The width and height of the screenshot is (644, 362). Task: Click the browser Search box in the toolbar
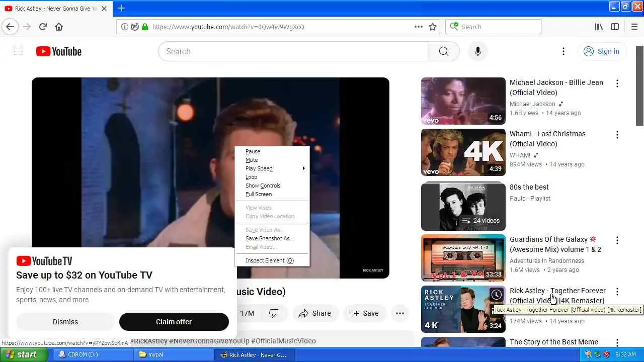tap(493, 27)
